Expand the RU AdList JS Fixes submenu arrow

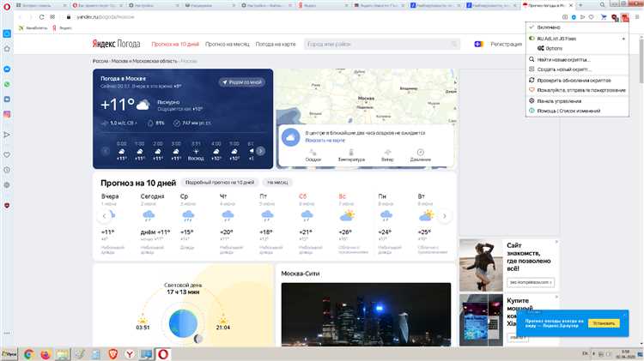pyautogui.click(x=623, y=39)
